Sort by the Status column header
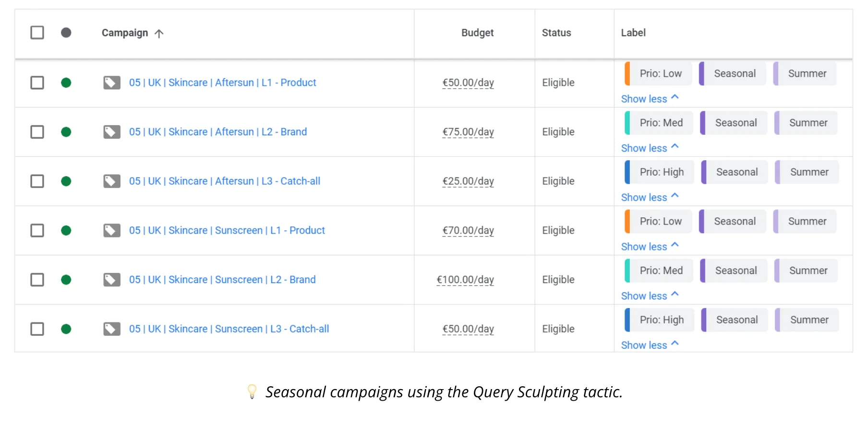Image resolution: width=868 pixels, height=428 pixels. [556, 33]
